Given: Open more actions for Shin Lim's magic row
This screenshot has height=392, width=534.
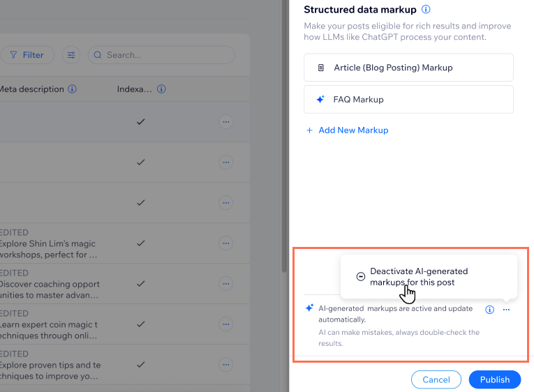Looking at the screenshot, I should 225,243.
